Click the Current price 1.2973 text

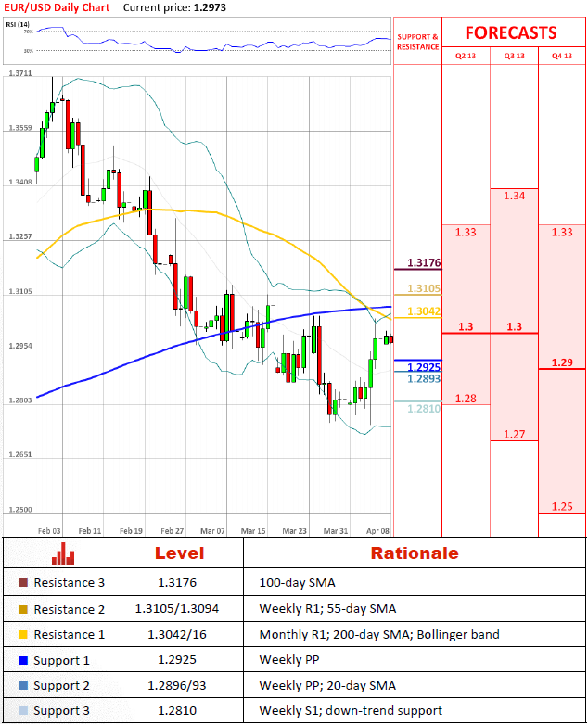point(174,7)
